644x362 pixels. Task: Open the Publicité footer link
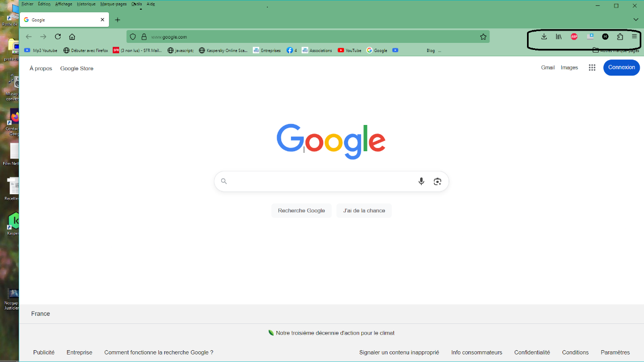pyautogui.click(x=44, y=352)
